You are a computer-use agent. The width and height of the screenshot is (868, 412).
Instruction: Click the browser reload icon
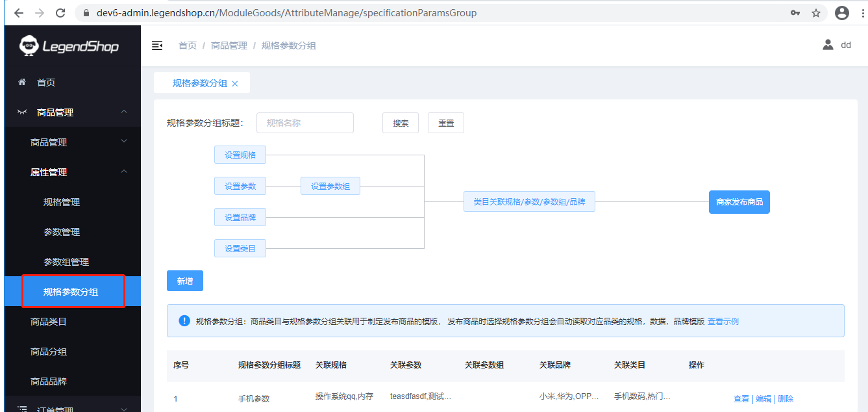coord(60,13)
